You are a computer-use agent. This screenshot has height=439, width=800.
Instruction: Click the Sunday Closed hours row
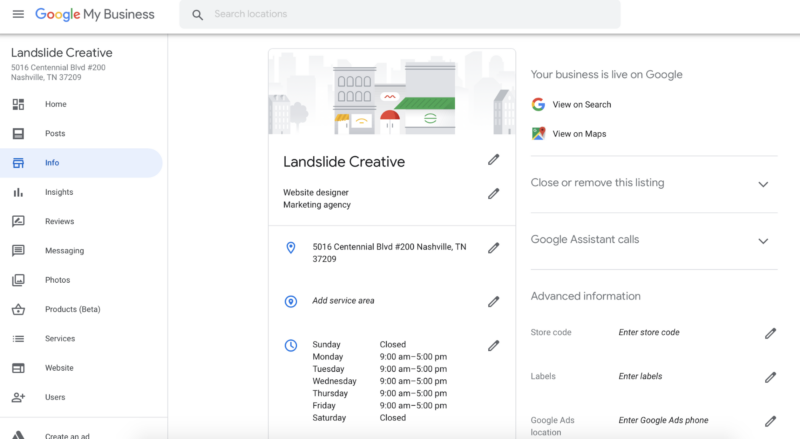(359, 345)
